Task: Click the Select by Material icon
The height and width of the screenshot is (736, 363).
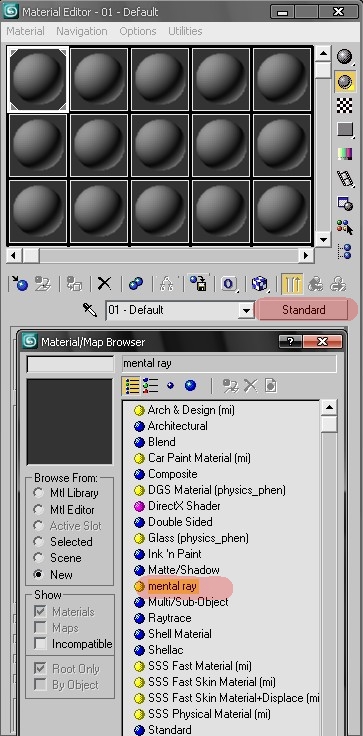Action: click(345, 227)
